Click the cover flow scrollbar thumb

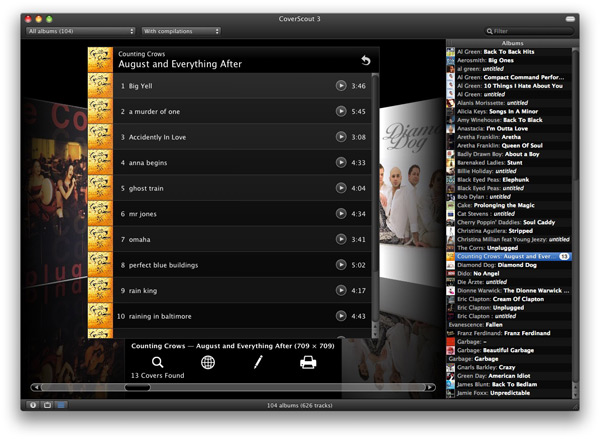tap(137, 387)
